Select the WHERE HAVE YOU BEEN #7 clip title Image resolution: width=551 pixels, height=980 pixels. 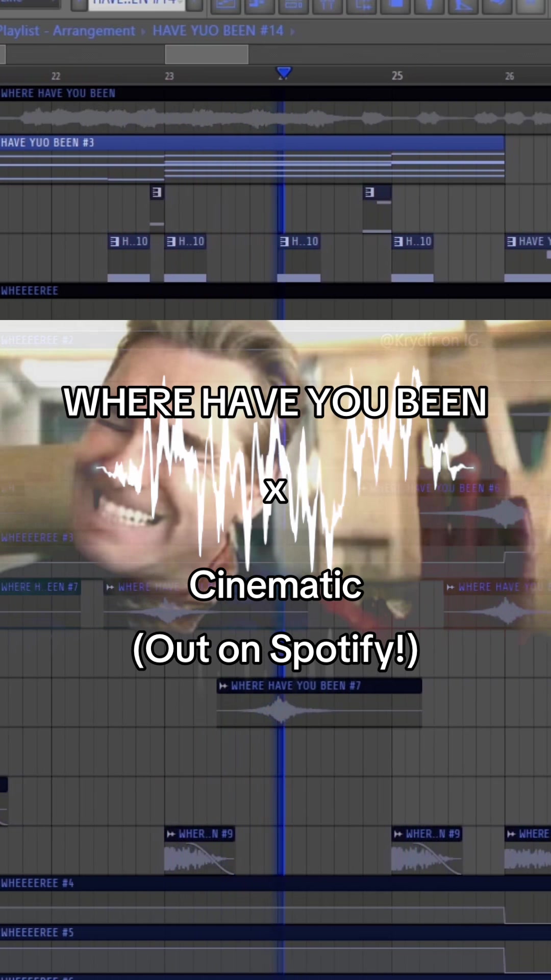[x=296, y=686]
